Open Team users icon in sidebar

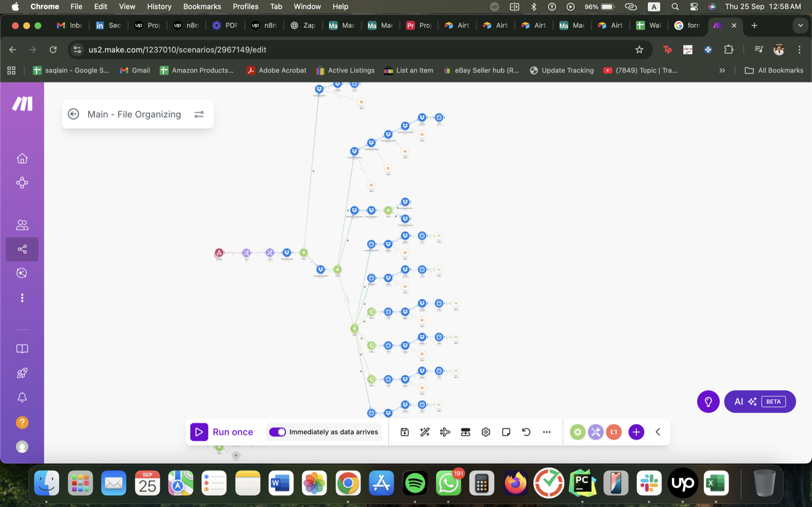coord(22,225)
